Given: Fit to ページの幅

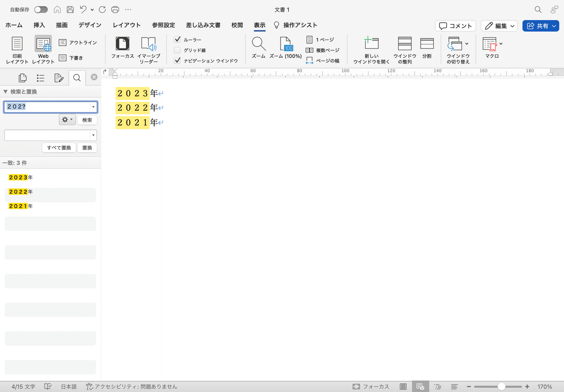Looking at the screenshot, I should [x=322, y=61].
